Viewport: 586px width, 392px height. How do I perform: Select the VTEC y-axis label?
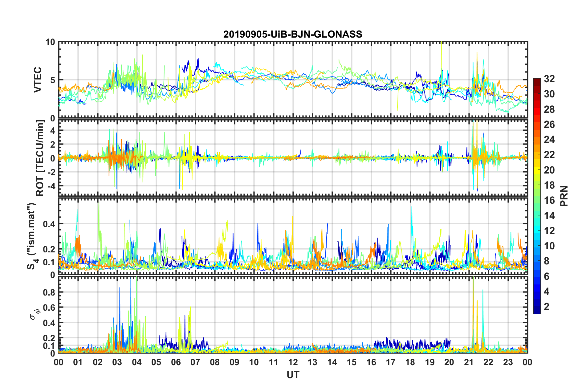pyautogui.click(x=38, y=80)
